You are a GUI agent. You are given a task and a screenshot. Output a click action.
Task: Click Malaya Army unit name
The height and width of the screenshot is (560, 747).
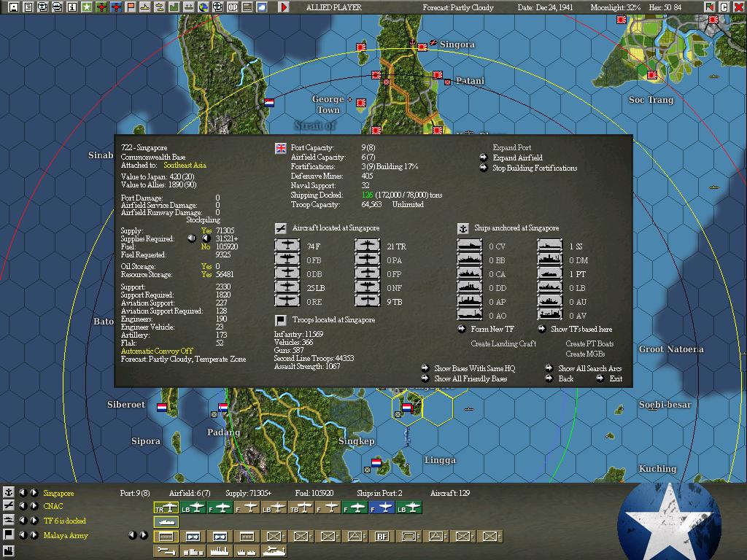[66, 535]
